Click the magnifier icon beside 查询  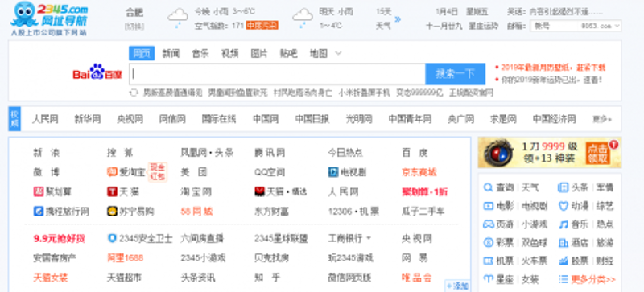[488, 188]
